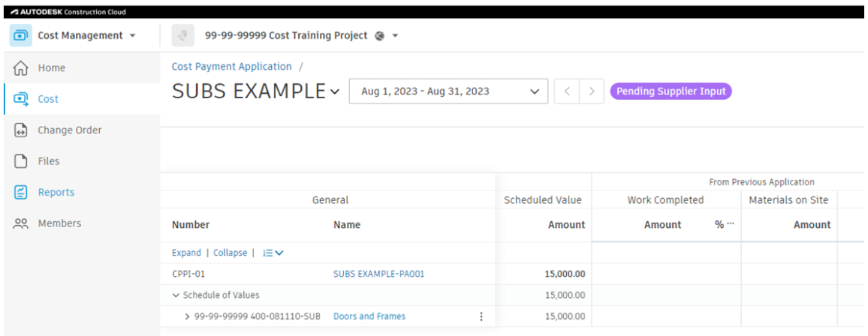The image size is (868, 336).
Task: Open the Doors and Frames row options menu
Action: click(x=481, y=316)
